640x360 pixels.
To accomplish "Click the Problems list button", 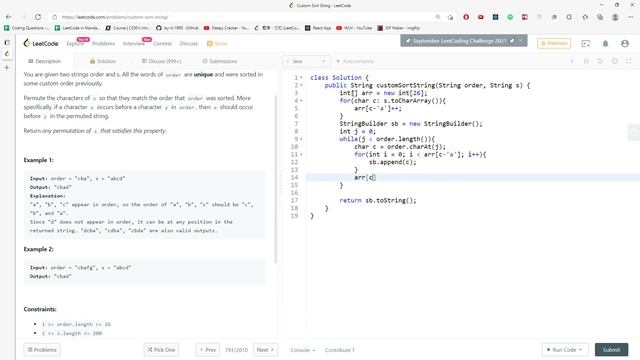I will point(42,350).
